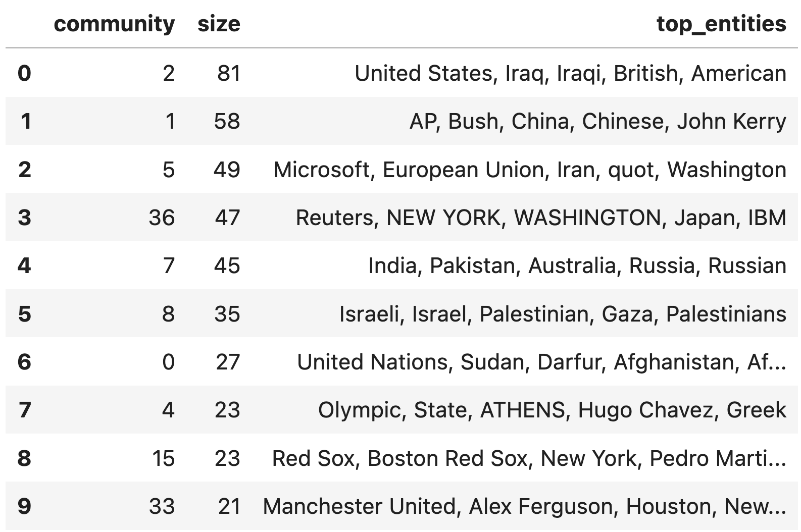801x532 pixels.
Task: Select Manchester United, Alex Ferguson cell
Action: click(x=525, y=506)
